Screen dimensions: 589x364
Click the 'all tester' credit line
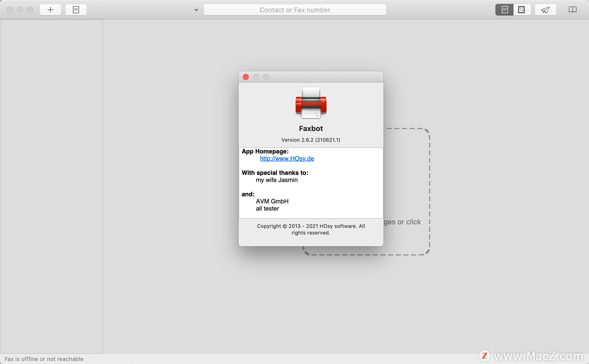(268, 209)
